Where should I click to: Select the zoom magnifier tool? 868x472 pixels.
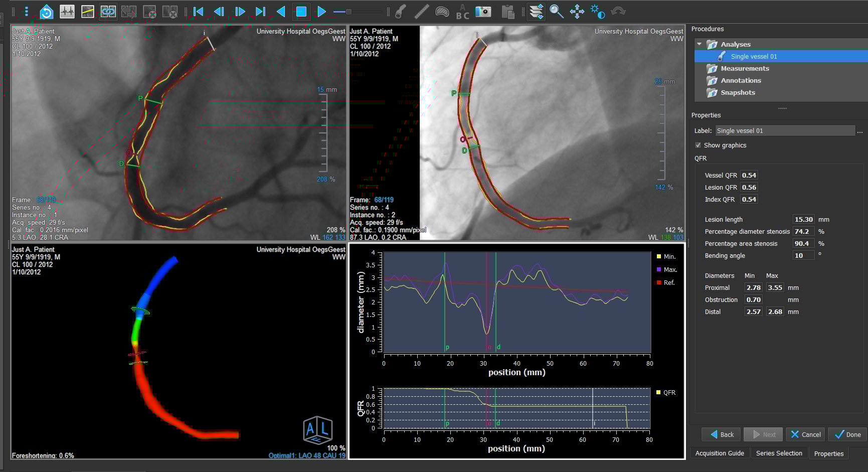[x=556, y=12]
